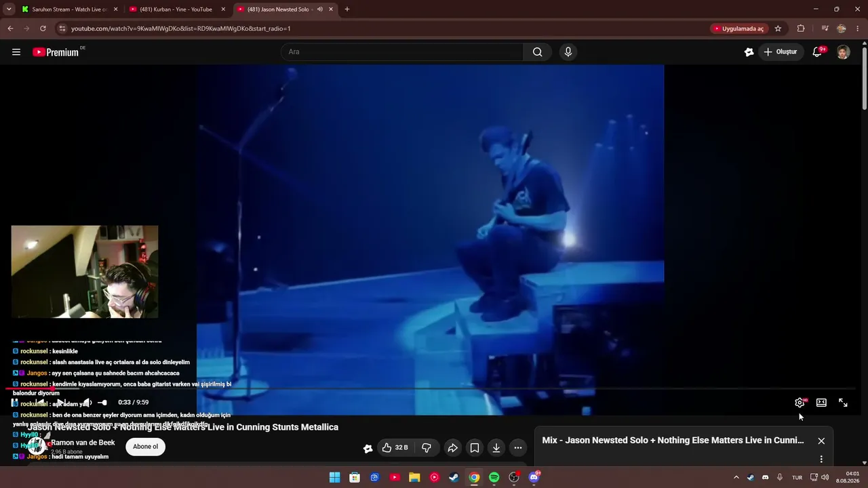The image size is (868, 488).
Task: Switch player to theater mode
Action: tap(821, 403)
